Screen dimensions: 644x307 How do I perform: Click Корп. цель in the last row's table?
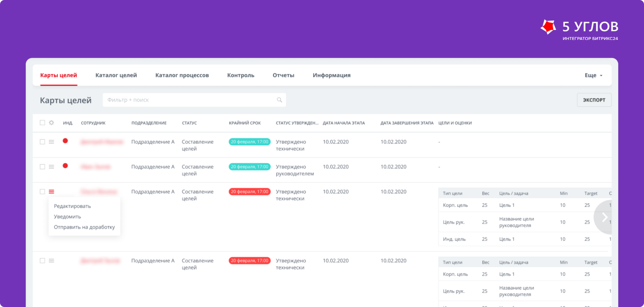pos(455,274)
